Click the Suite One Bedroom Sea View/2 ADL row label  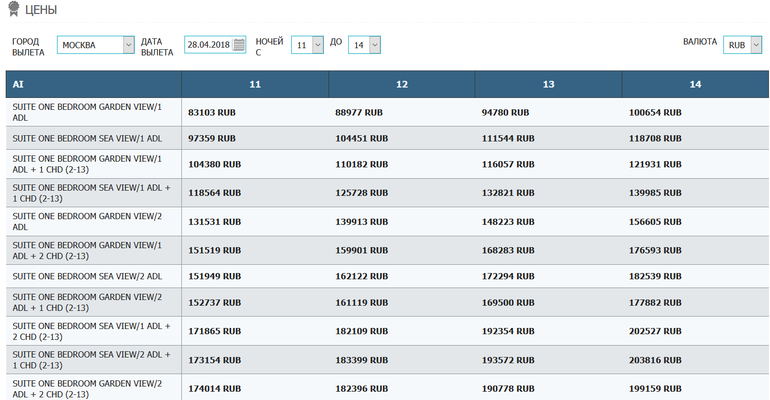point(86,276)
